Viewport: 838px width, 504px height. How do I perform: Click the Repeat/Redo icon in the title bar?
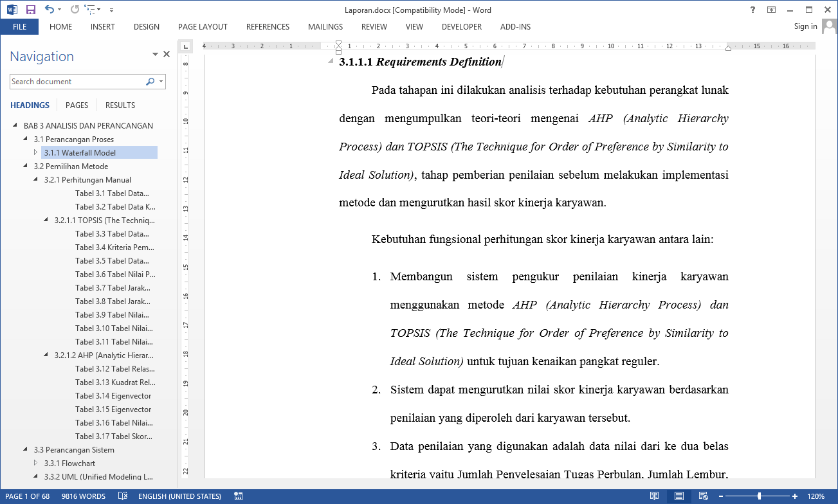tap(75, 10)
